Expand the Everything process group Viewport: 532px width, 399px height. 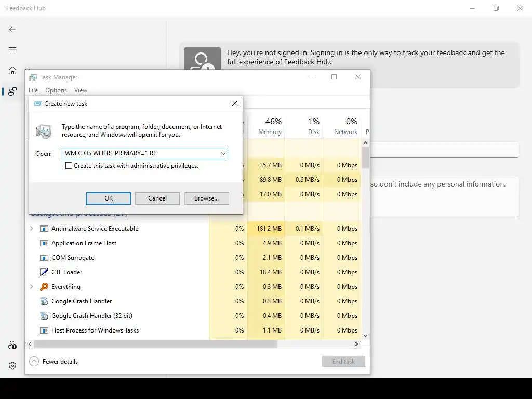[x=32, y=287]
